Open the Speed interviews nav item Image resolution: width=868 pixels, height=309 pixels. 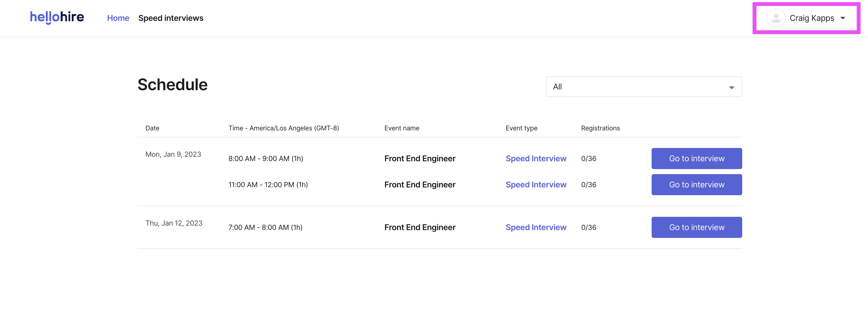[171, 18]
